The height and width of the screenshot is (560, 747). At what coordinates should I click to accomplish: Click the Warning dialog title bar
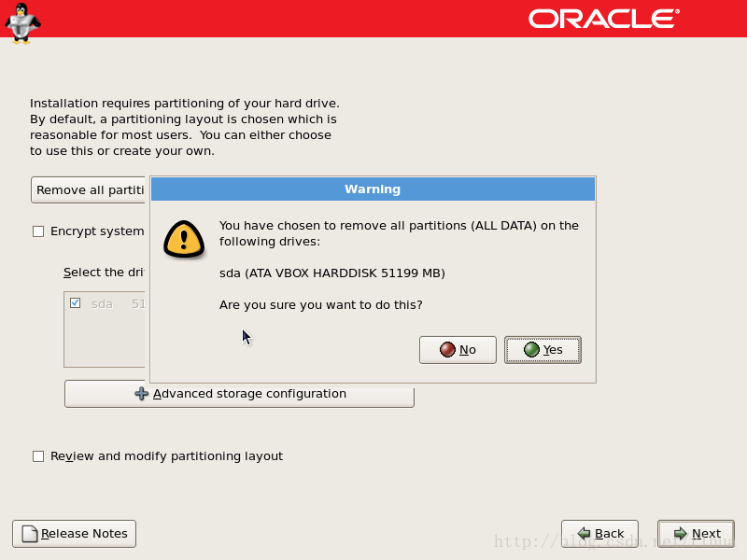[x=373, y=189]
